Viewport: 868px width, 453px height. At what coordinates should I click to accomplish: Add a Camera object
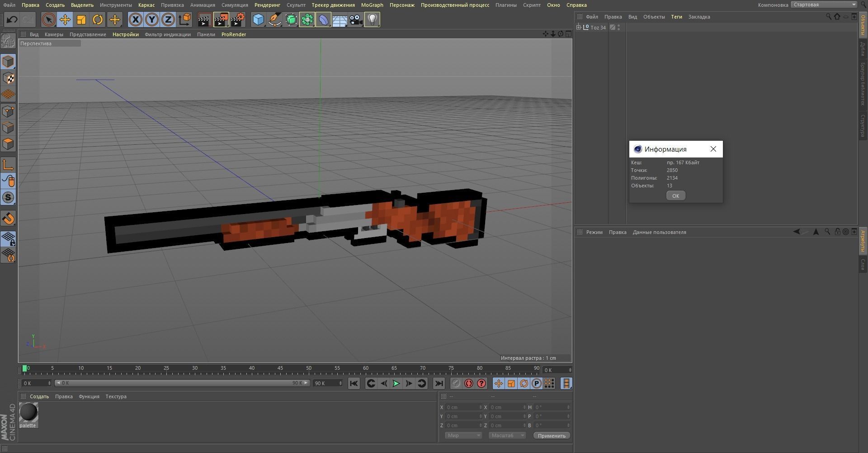356,19
